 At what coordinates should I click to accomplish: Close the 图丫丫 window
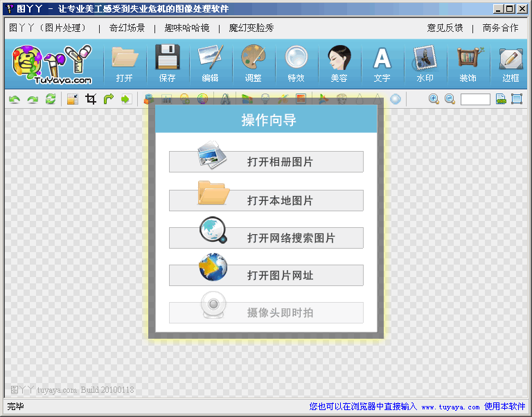(x=522, y=8)
